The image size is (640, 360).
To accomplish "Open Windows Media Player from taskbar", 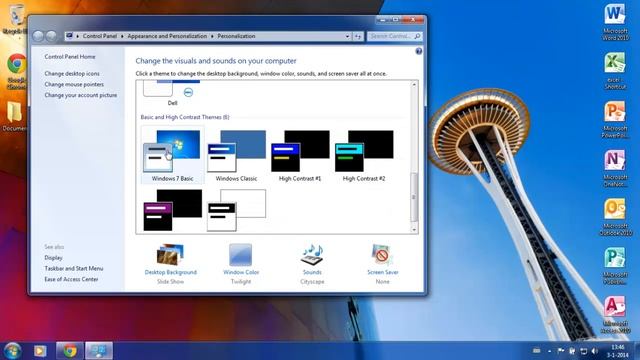I will (40, 351).
